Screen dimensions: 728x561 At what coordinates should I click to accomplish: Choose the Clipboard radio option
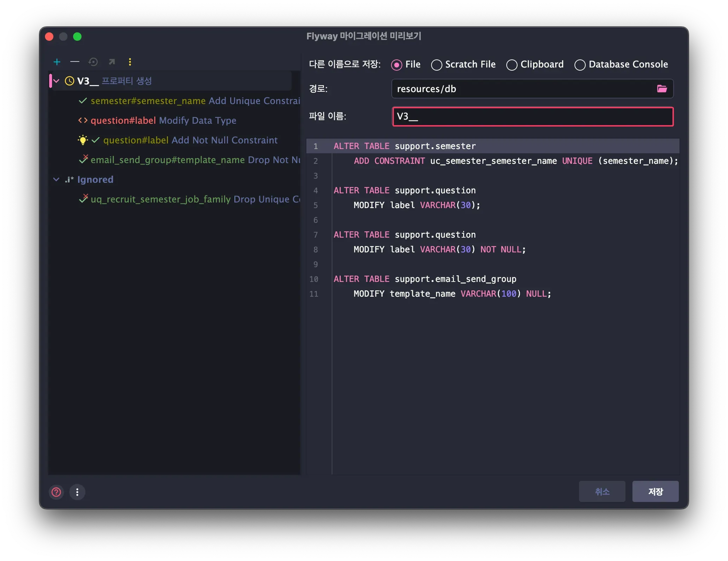[x=512, y=65]
